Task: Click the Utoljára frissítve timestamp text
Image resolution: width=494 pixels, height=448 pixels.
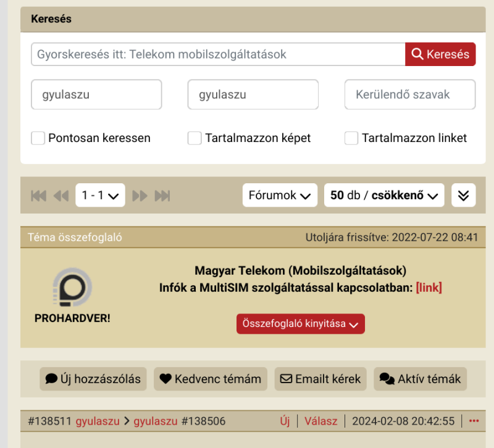Action: (x=392, y=237)
